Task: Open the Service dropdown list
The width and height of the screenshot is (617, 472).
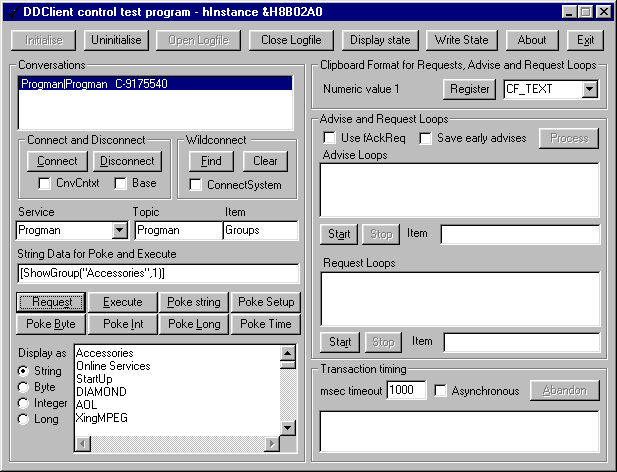Action: [x=119, y=231]
